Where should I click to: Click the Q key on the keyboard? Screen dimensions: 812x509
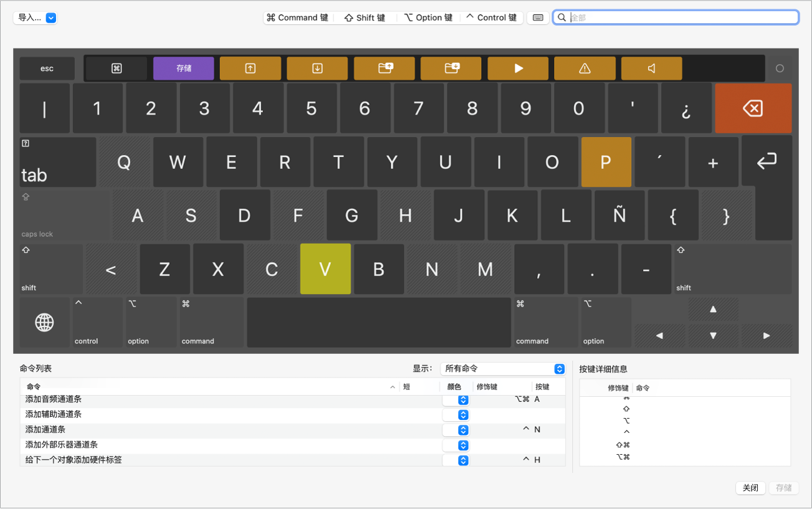[124, 162]
